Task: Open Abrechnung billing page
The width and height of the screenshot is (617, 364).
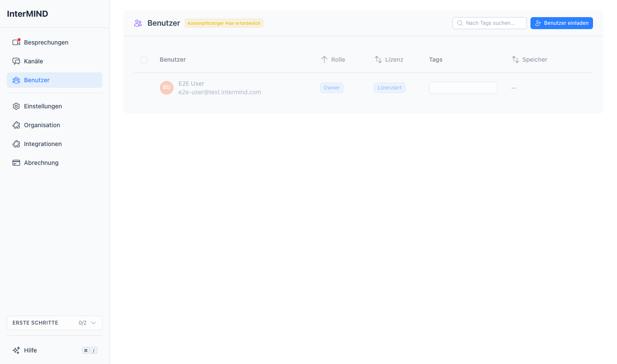Action: [54, 163]
